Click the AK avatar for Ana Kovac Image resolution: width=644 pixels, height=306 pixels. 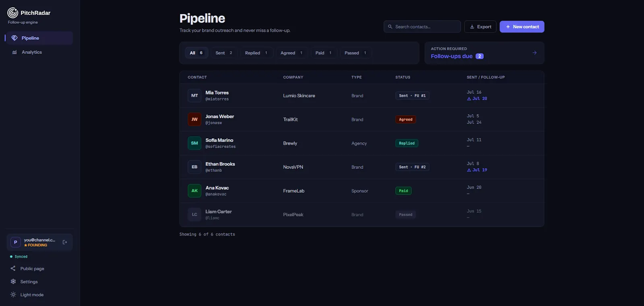coord(194,191)
